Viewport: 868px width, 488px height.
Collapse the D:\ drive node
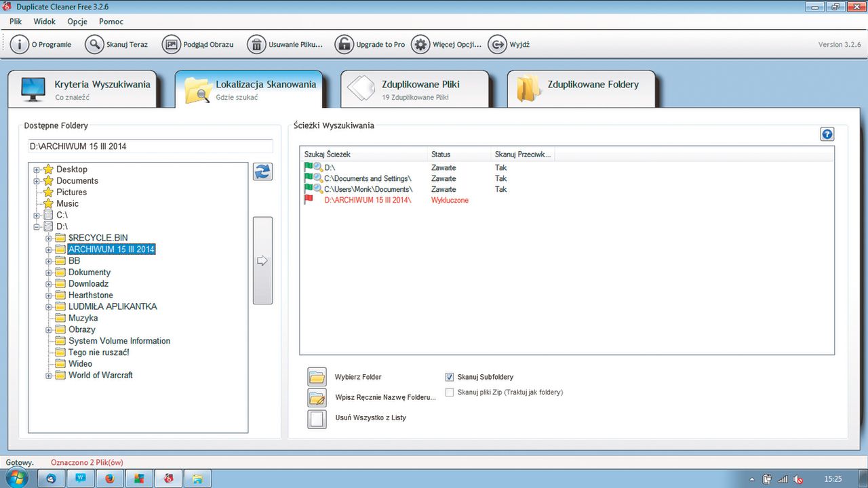[x=37, y=226]
